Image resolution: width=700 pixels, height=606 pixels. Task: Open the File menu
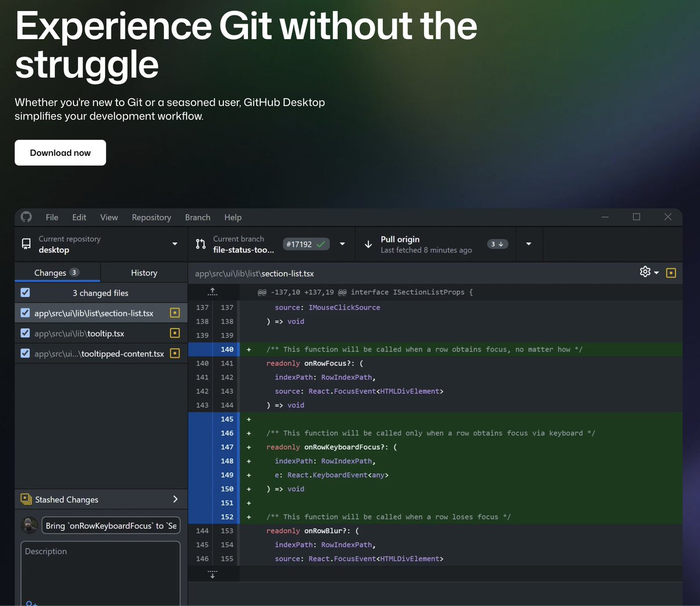[x=52, y=217]
